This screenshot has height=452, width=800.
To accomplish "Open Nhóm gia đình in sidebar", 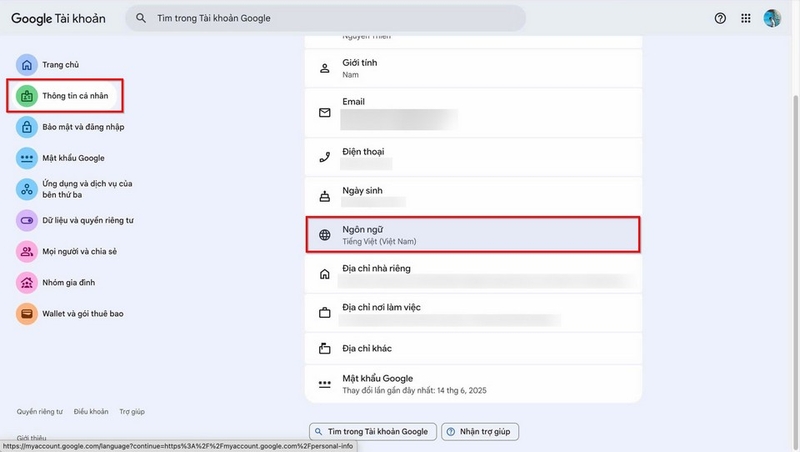I will pos(68,283).
